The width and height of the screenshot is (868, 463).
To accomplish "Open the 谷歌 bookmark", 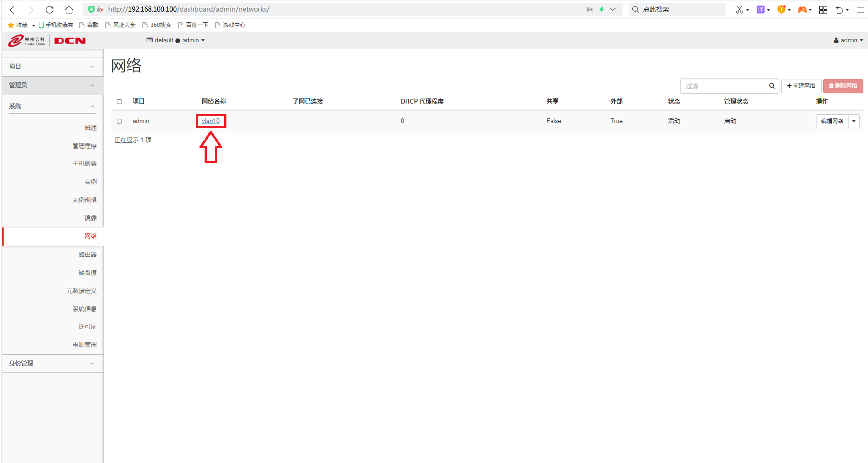I will 89,25.
